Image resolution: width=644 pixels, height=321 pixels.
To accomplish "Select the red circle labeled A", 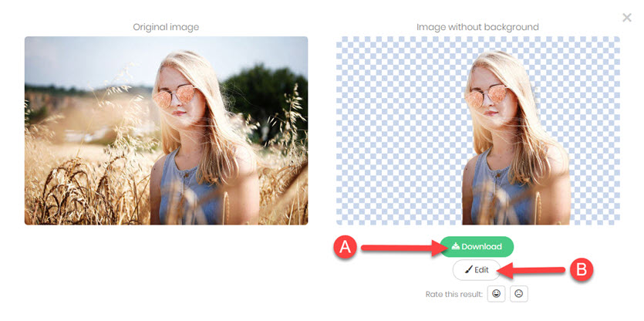I will (345, 247).
